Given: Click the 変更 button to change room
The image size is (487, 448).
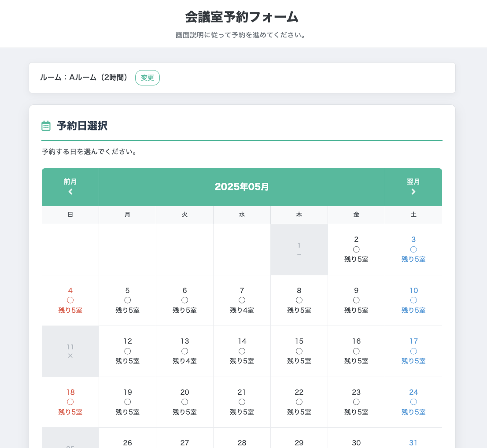Looking at the screenshot, I should [148, 78].
